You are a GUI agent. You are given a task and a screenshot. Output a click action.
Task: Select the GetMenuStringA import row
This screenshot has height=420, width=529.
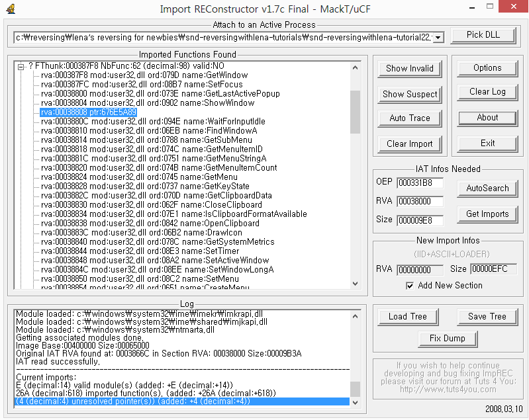pyautogui.click(x=154, y=159)
